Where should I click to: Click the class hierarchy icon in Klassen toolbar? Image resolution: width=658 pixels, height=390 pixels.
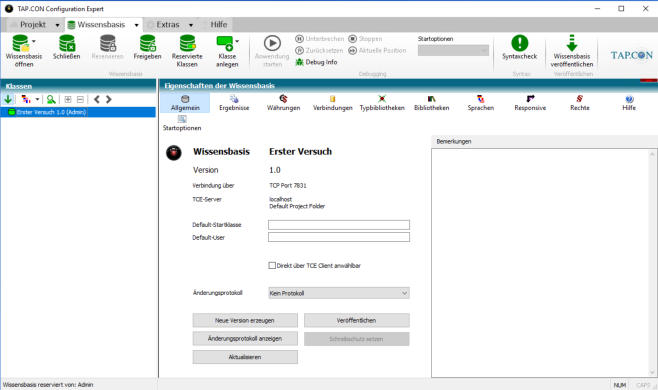pyautogui.click(x=26, y=99)
